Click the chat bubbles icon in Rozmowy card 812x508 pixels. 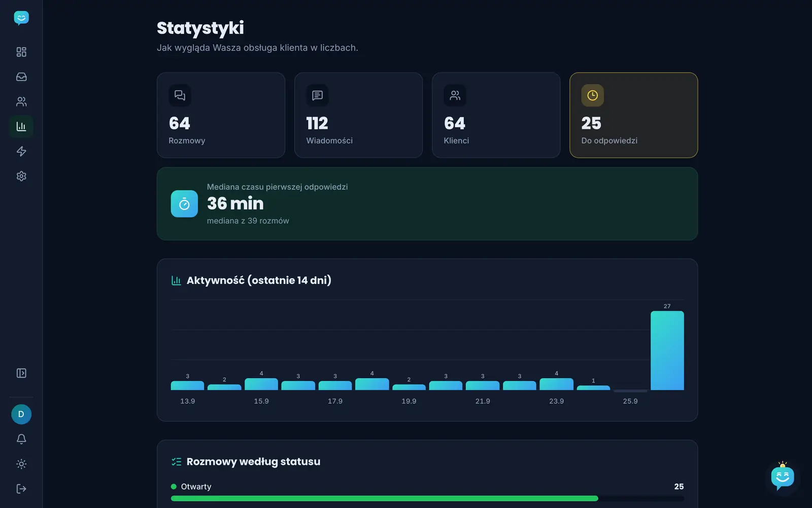180,96
